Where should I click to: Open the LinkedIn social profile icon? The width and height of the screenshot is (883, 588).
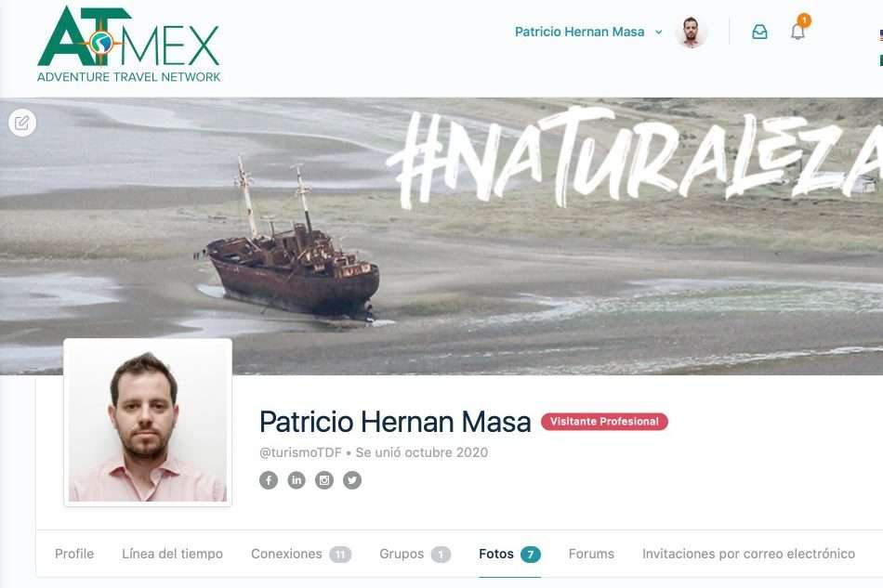[297, 480]
